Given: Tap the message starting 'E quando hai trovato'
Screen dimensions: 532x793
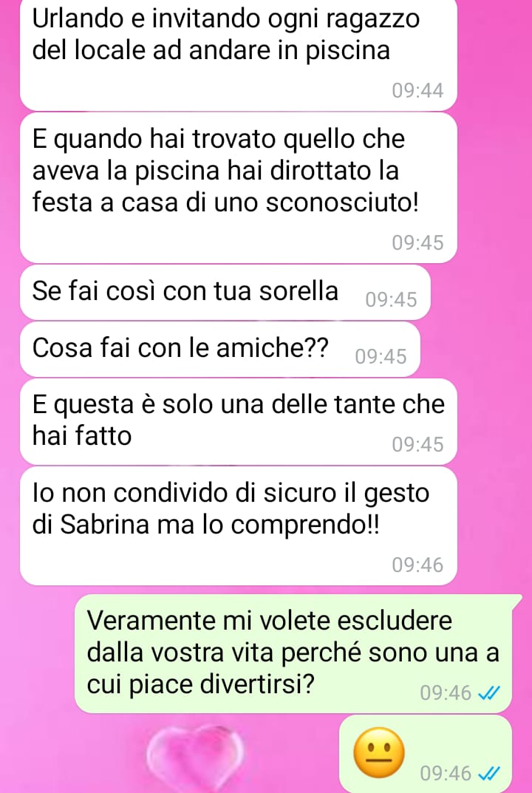Looking at the screenshot, I should pos(239,188).
